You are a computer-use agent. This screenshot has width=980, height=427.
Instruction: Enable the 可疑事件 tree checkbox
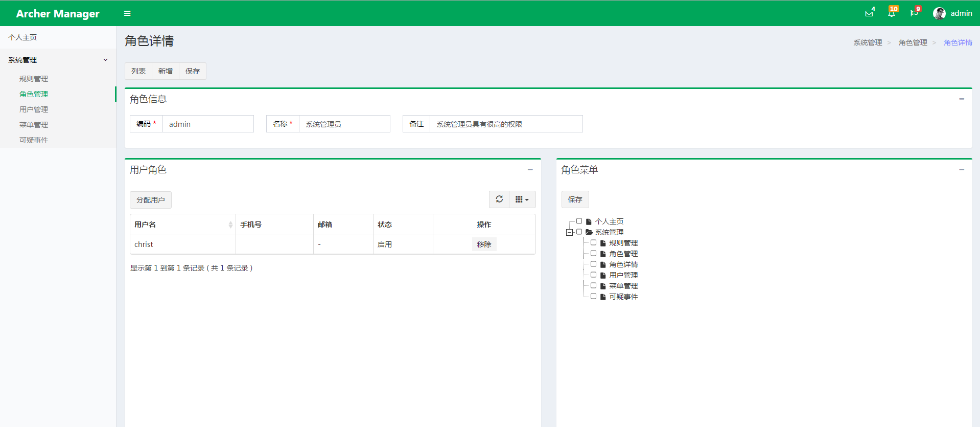593,296
